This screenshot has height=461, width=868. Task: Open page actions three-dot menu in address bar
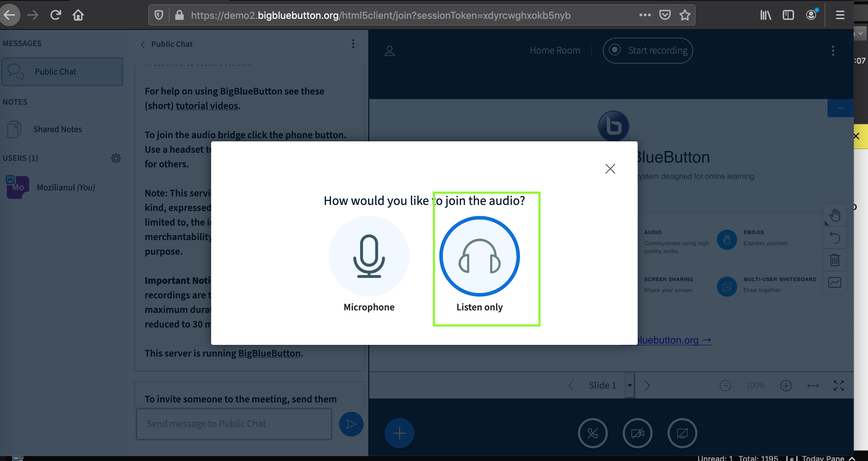point(645,15)
